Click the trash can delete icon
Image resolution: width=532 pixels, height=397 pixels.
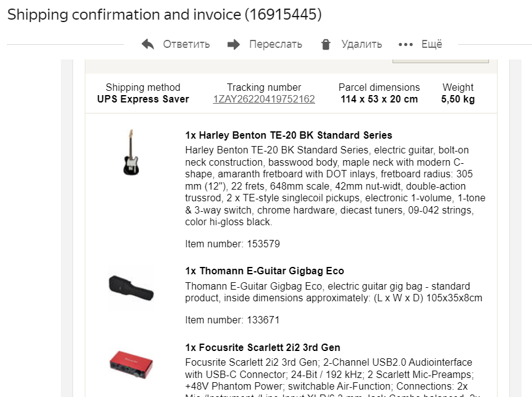(326, 44)
